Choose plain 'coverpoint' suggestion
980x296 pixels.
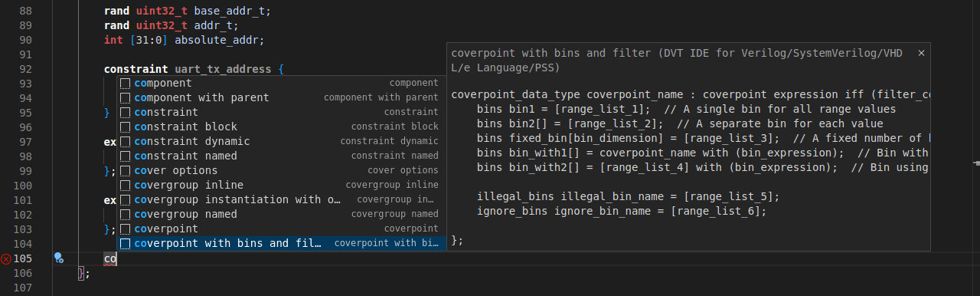tap(281, 229)
